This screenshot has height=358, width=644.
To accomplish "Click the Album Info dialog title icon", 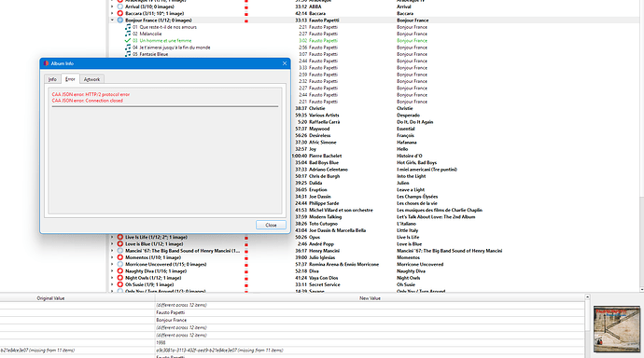I will 46,63.
